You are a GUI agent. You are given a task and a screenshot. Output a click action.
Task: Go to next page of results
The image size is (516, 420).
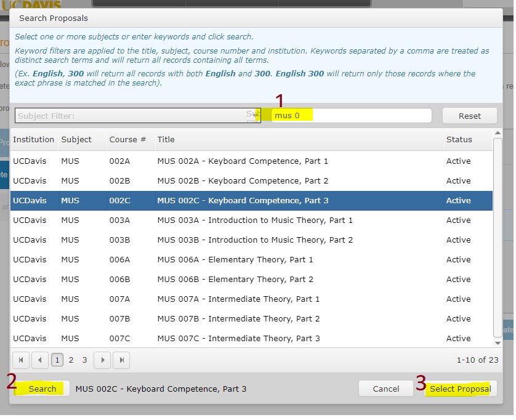coord(103,361)
